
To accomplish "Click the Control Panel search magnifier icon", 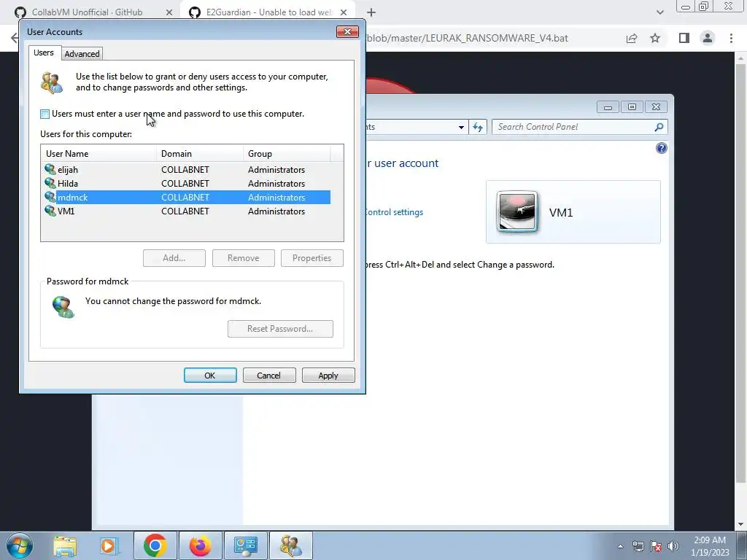I will point(659,127).
